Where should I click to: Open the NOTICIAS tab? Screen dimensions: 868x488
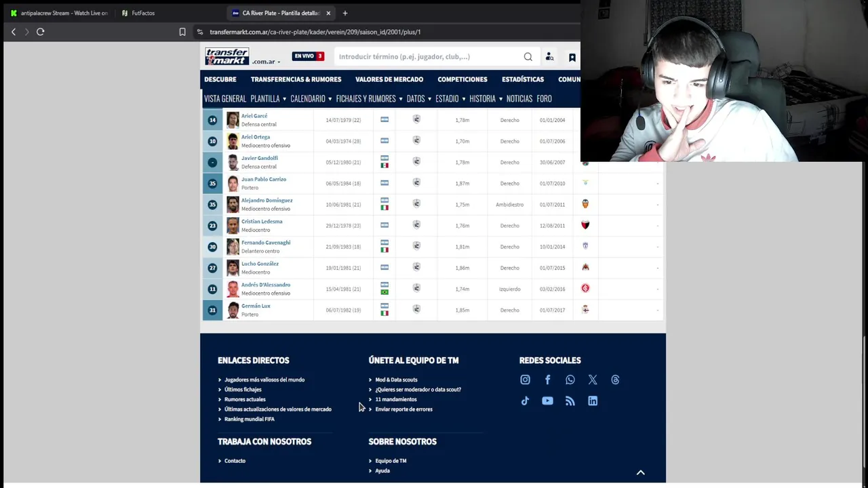(x=519, y=99)
